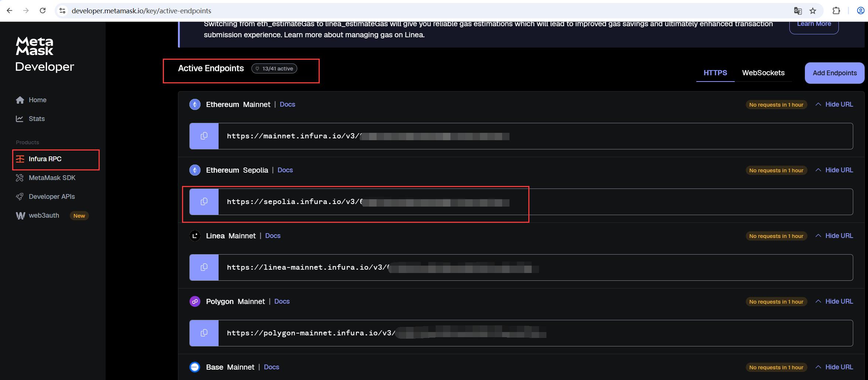The image size is (868, 380).
Task: Go to Stats in the sidebar
Action: [x=37, y=119]
